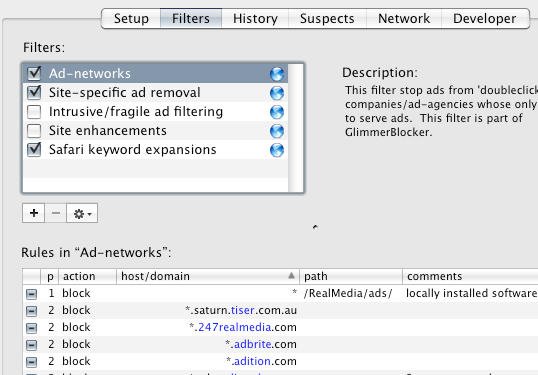The image size is (538, 375).
Task: Click globe icon next to Ad-networks filter
Action: pos(277,74)
